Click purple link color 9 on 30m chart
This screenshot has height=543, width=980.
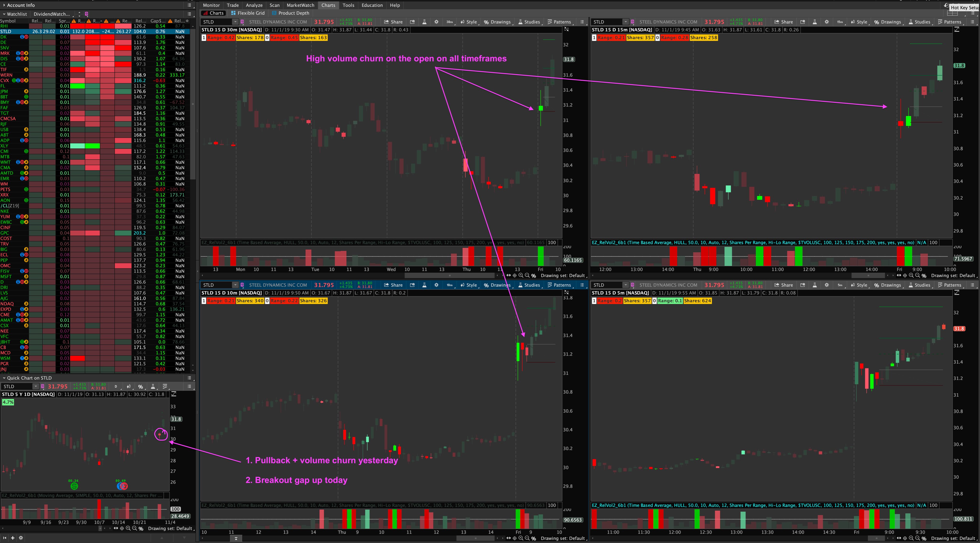pyautogui.click(x=242, y=22)
